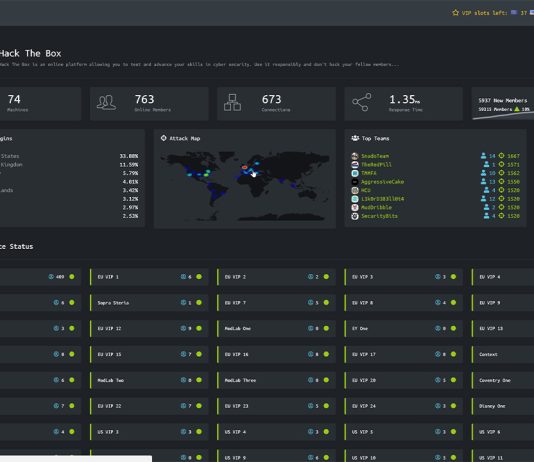Click green status dot on EU VIP 2

pos(326,276)
